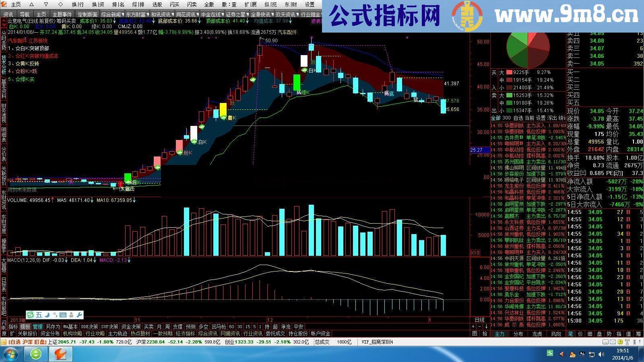The image size is (644, 362).
Task: Click the speaker volume icon in the system tray
Action: (601, 354)
